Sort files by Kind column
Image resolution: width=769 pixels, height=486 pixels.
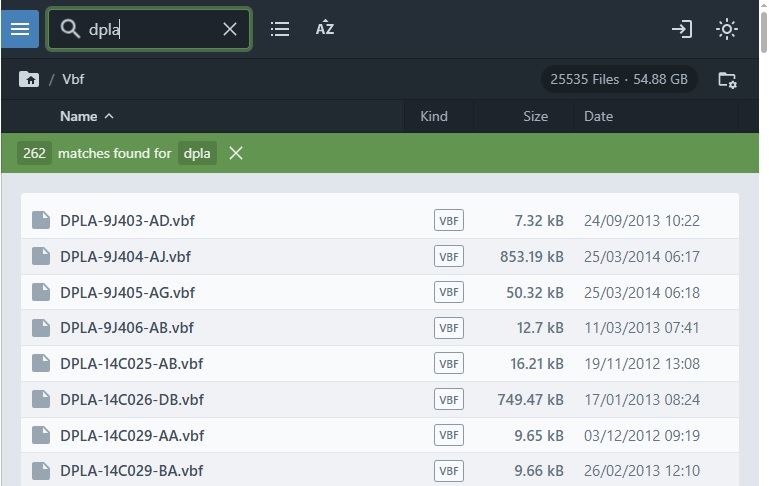click(433, 116)
